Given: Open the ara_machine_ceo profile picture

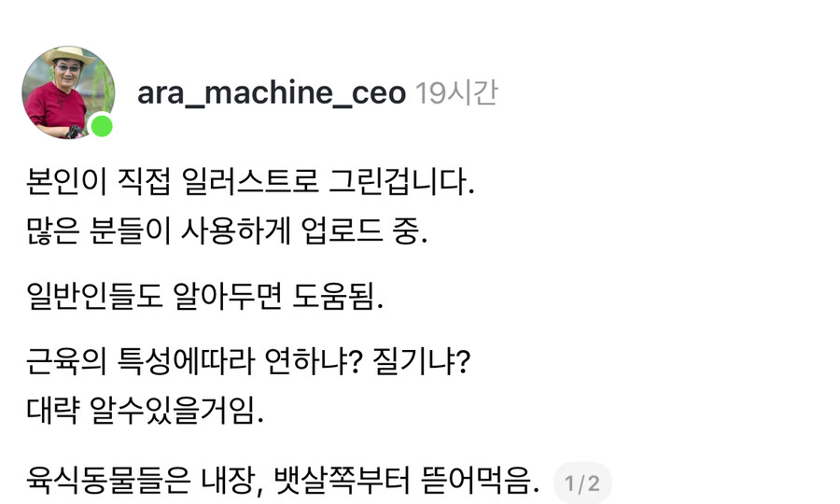Looking at the screenshot, I should (67, 91).
